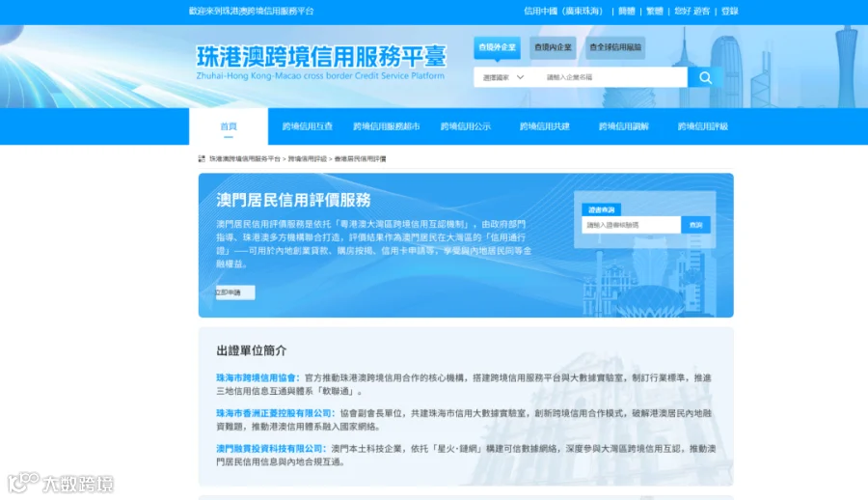
Task: Open 跨境信用評級 in the navigation bar
Action: (x=702, y=126)
